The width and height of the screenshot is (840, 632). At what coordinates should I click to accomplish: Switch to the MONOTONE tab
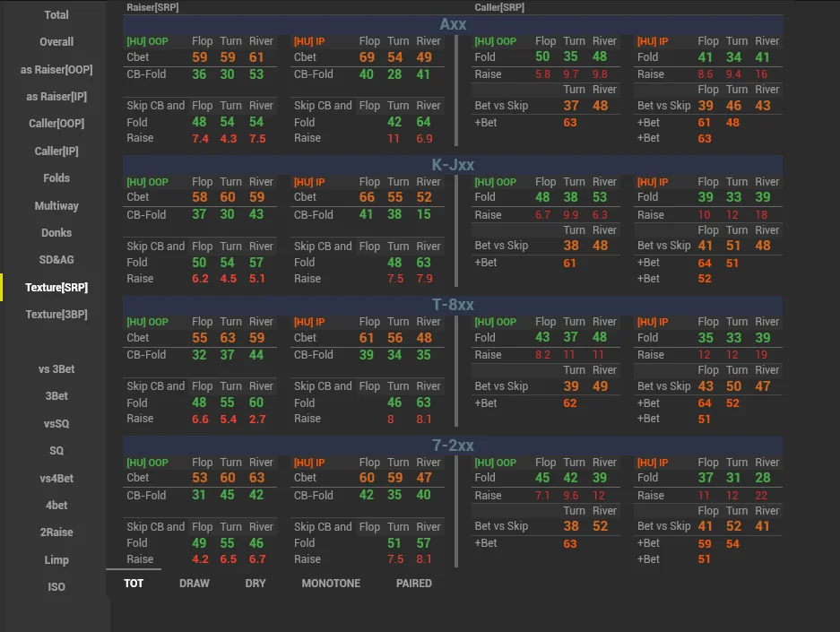(331, 584)
